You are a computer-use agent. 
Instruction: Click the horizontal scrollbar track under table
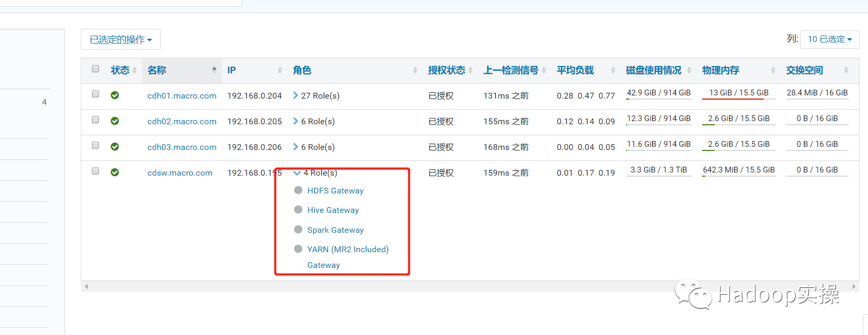[x=470, y=287]
